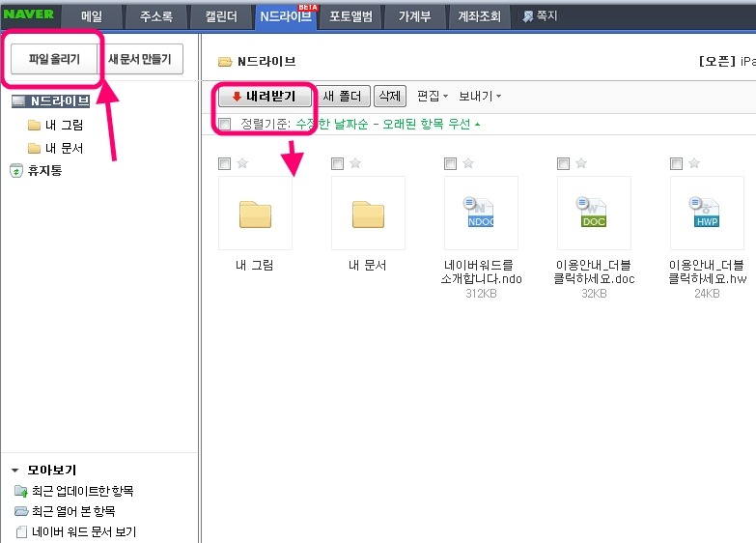756x543 pixels.
Task: Go to the 포토앨범 tab
Action: 350,16
